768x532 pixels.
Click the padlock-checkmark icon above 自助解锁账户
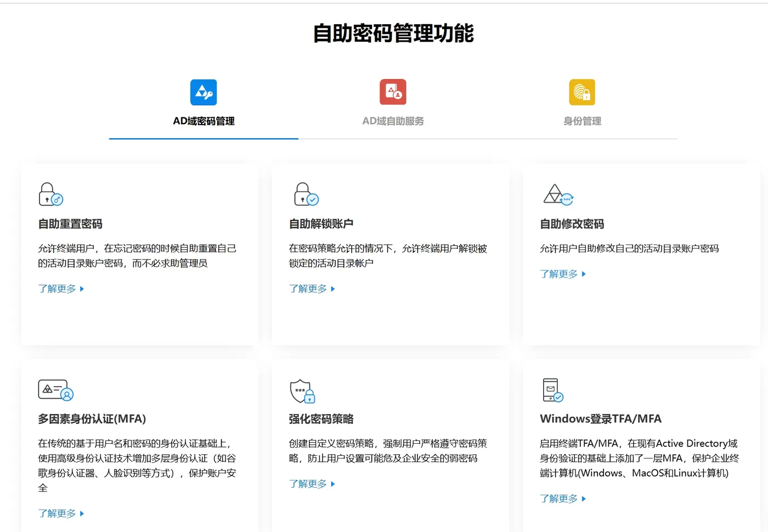click(x=307, y=194)
